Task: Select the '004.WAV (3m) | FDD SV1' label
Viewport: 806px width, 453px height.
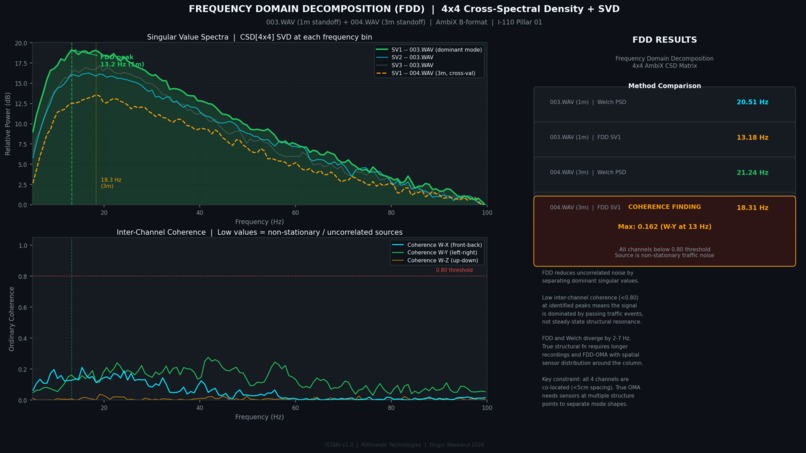Action: [585, 208]
